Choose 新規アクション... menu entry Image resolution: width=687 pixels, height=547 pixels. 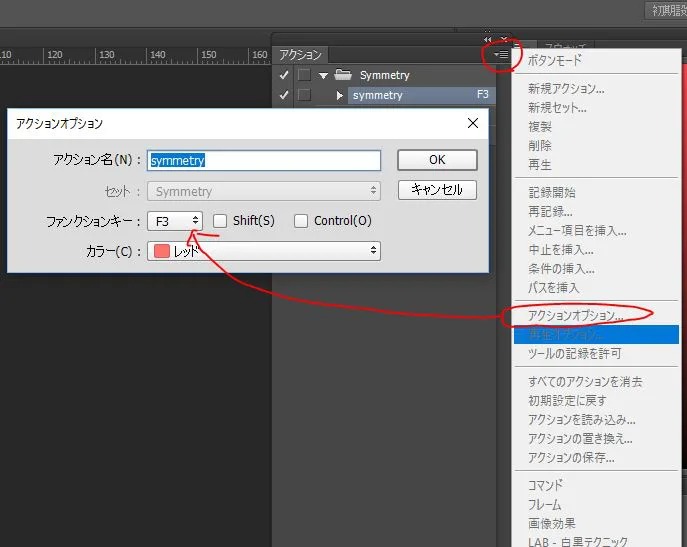pyautogui.click(x=566, y=89)
